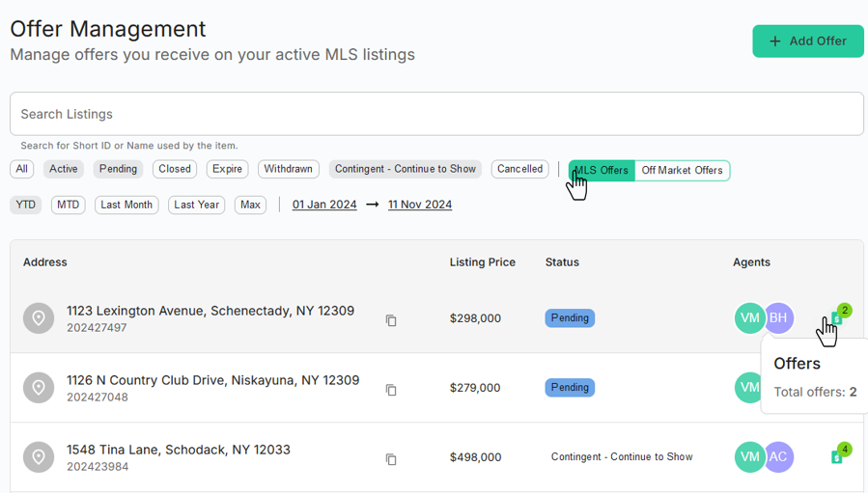Click location pin for 1548 Tina Lane
Image resolution: width=868 pixels, height=494 pixels.
pyautogui.click(x=39, y=457)
